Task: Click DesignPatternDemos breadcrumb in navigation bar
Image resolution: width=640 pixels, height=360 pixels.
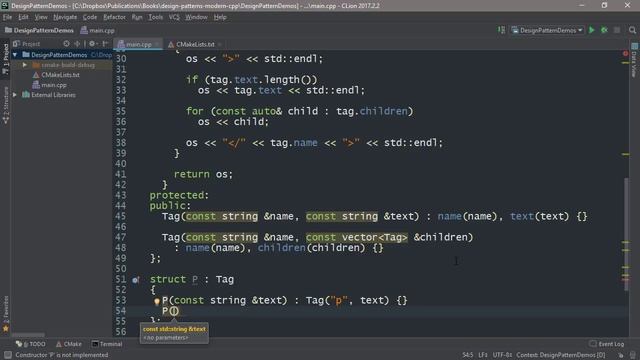Action: coord(39,30)
